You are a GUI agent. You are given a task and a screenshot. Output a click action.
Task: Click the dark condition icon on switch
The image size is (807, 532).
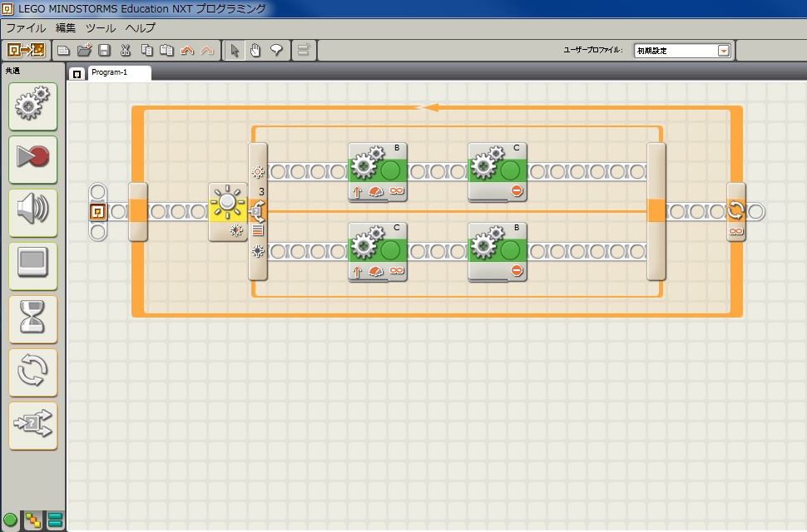click(257, 251)
